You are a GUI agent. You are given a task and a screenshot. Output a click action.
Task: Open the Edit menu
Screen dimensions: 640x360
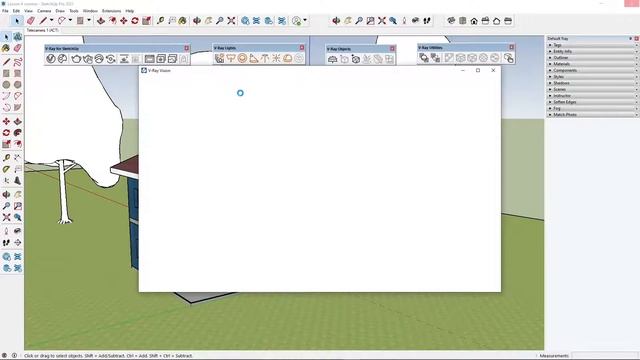coord(16,11)
